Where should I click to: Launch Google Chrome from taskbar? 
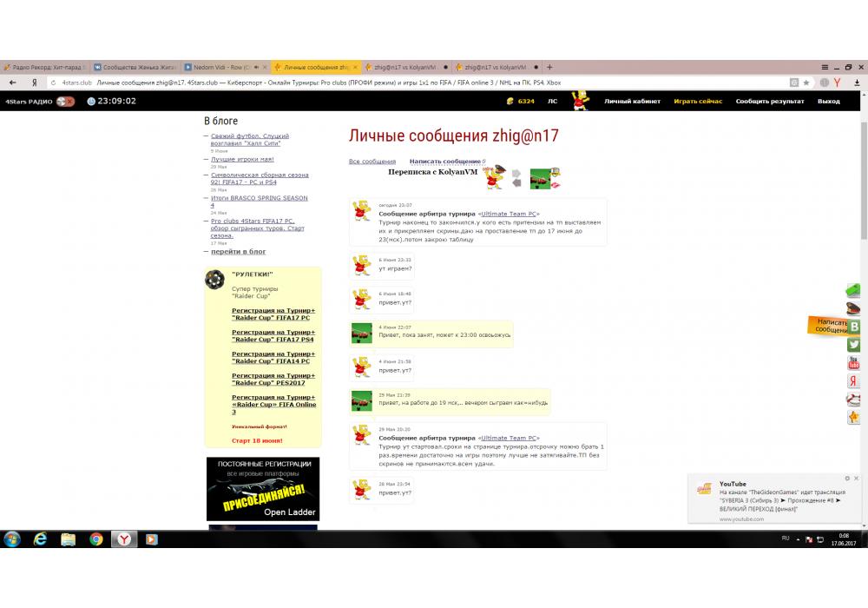click(96, 539)
